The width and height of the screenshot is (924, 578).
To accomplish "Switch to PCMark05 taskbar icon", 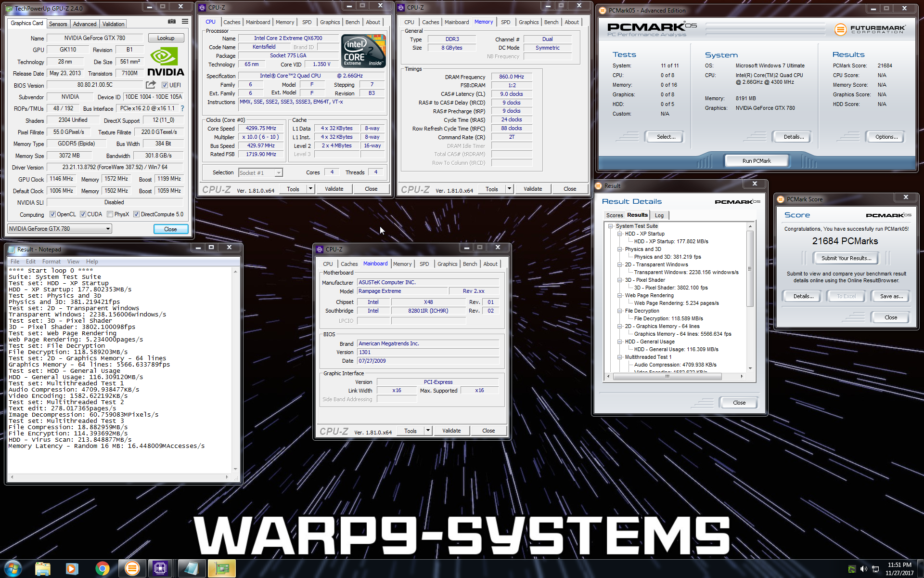I will [132, 569].
